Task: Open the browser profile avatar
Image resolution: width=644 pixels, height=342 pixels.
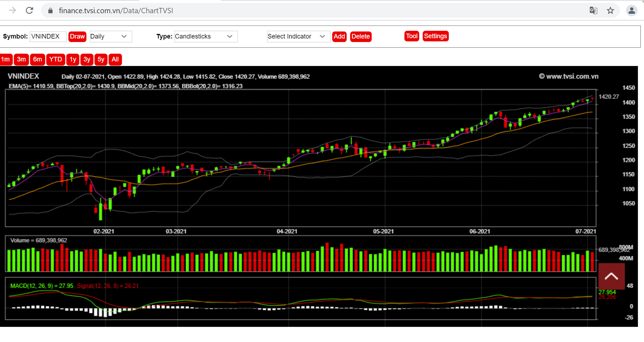Action: (x=631, y=10)
